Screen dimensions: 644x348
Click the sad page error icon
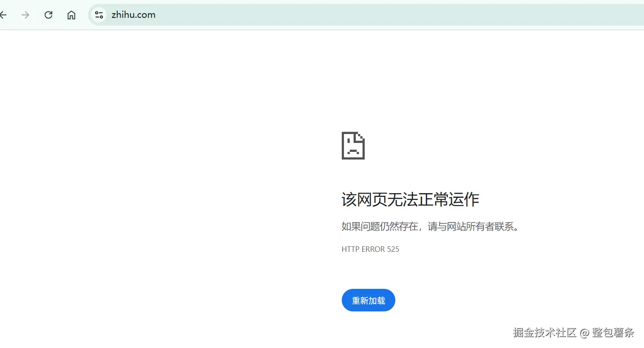353,145
